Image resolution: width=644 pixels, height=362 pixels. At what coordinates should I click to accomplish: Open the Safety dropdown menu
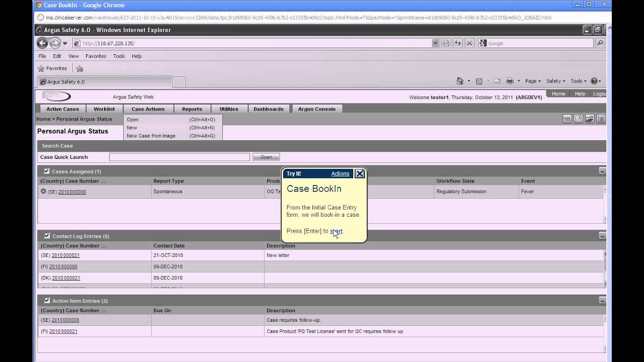coord(555,81)
